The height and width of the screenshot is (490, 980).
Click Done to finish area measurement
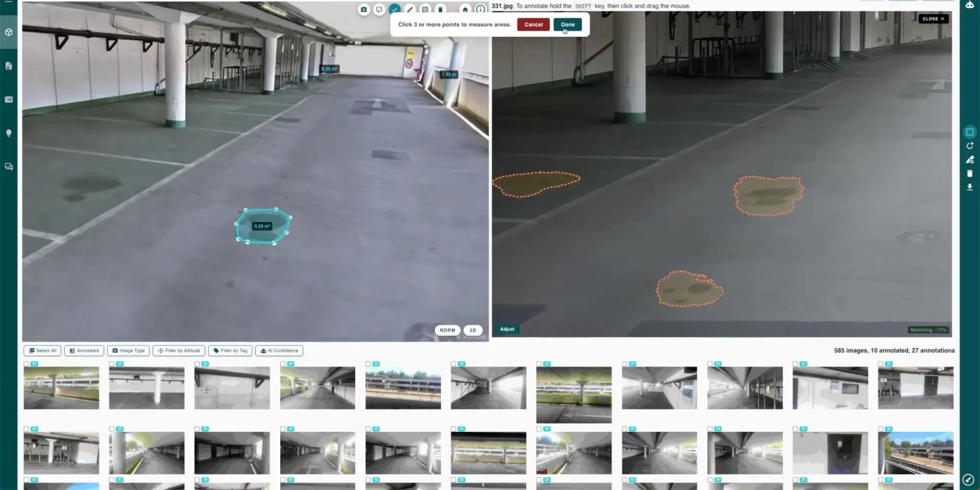tap(568, 24)
